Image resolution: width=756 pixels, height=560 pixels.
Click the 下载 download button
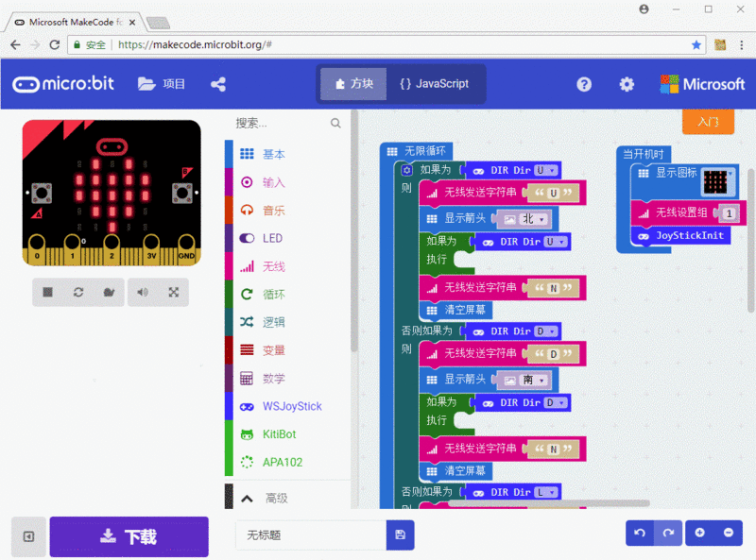point(129,536)
